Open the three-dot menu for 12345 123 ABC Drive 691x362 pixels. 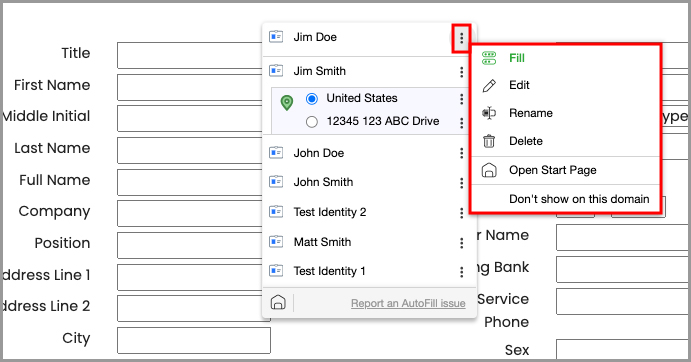461,123
